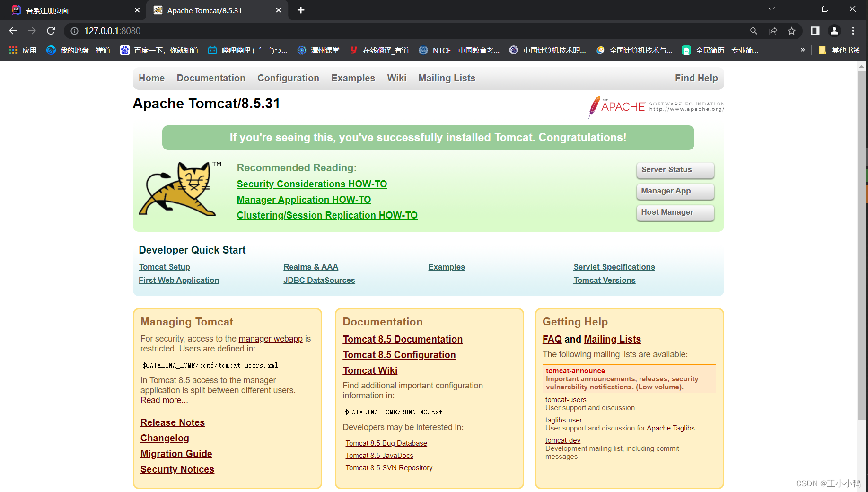
Task: Click the 哔哩哔哩 bookmark favicon
Action: coord(212,50)
